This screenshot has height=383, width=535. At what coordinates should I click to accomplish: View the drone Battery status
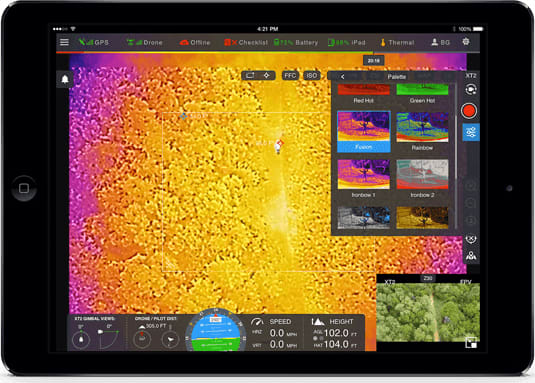(296, 42)
